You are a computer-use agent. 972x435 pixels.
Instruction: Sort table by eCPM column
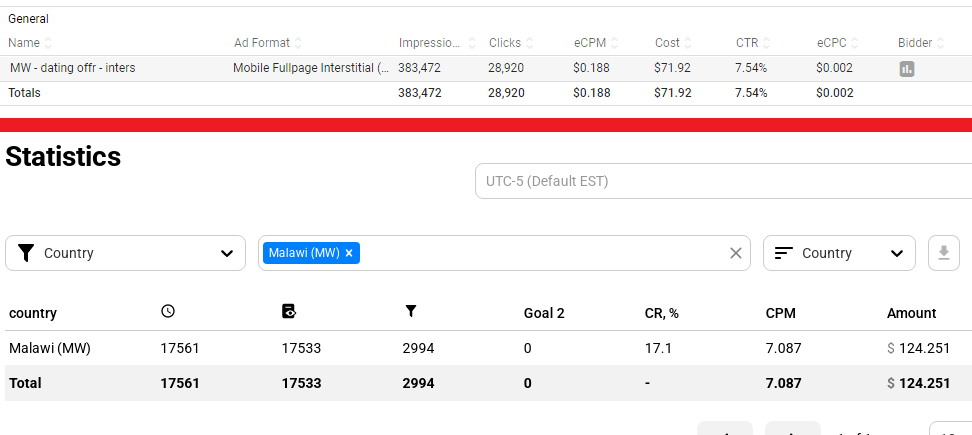pos(614,43)
